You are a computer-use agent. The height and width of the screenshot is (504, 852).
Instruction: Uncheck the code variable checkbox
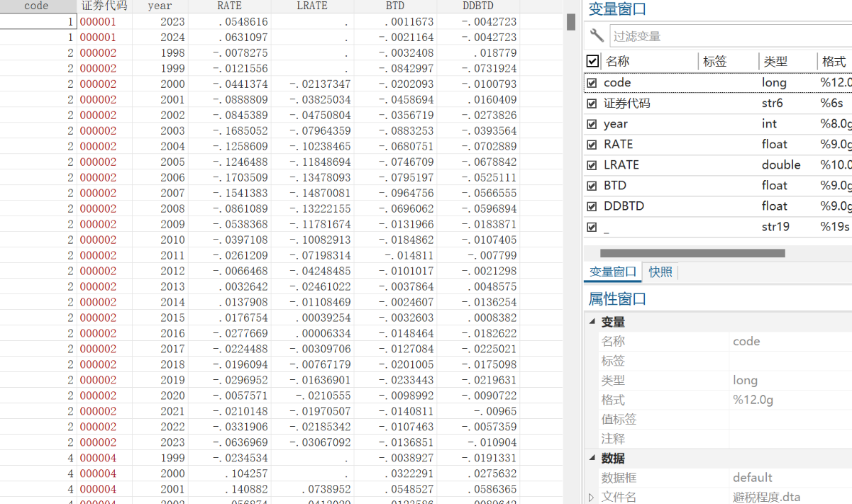click(592, 83)
